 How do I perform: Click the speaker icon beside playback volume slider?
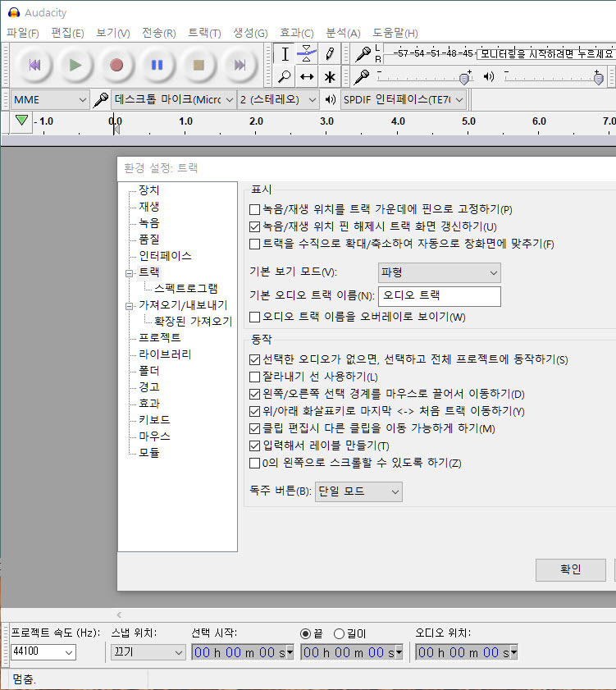[x=489, y=76]
